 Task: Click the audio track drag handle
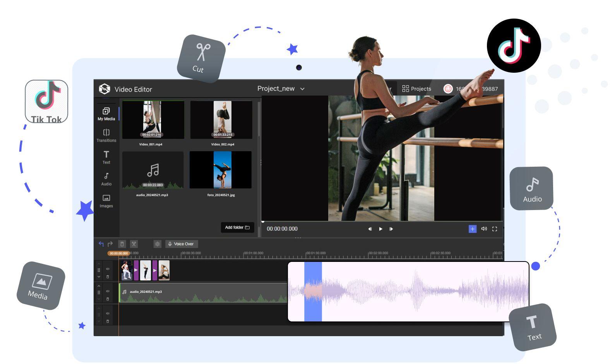click(x=99, y=292)
